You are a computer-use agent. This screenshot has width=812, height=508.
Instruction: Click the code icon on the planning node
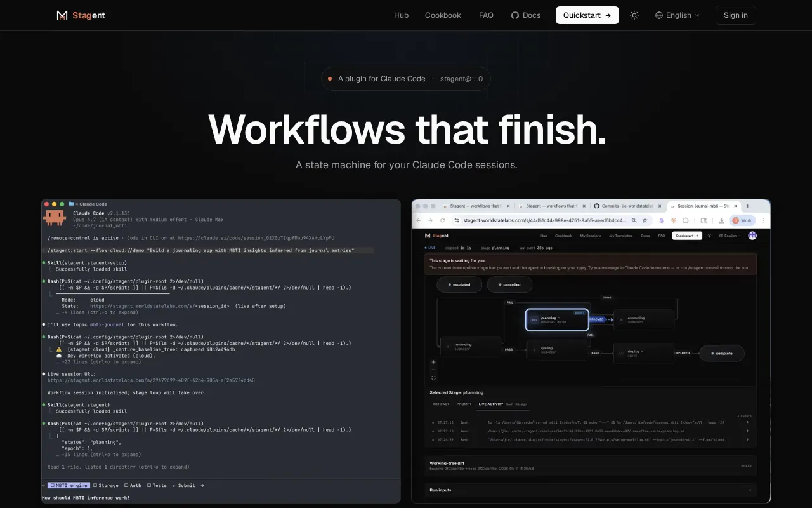tap(534, 319)
